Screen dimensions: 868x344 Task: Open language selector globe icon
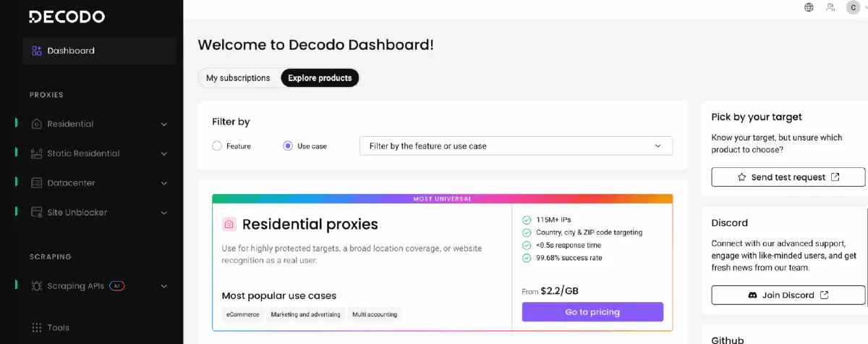(x=809, y=7)
